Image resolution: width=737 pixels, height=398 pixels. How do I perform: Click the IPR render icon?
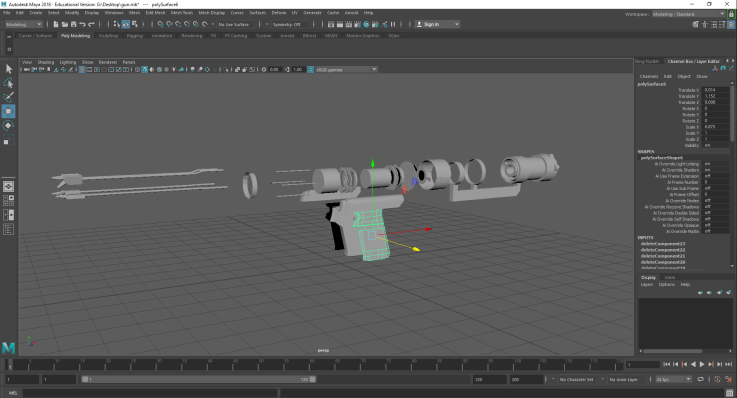(x=349, y=24)
